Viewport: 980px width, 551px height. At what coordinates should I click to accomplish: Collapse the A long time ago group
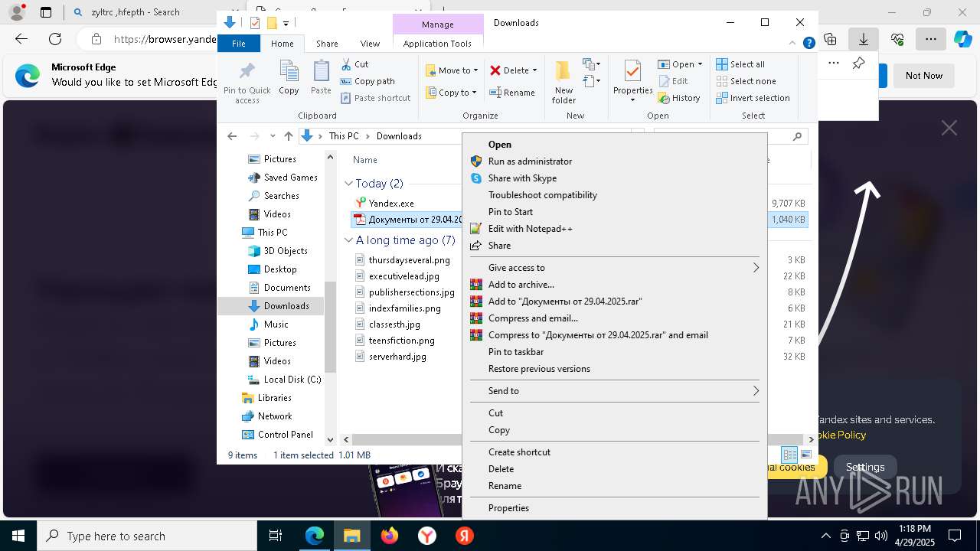coord(349,240)
